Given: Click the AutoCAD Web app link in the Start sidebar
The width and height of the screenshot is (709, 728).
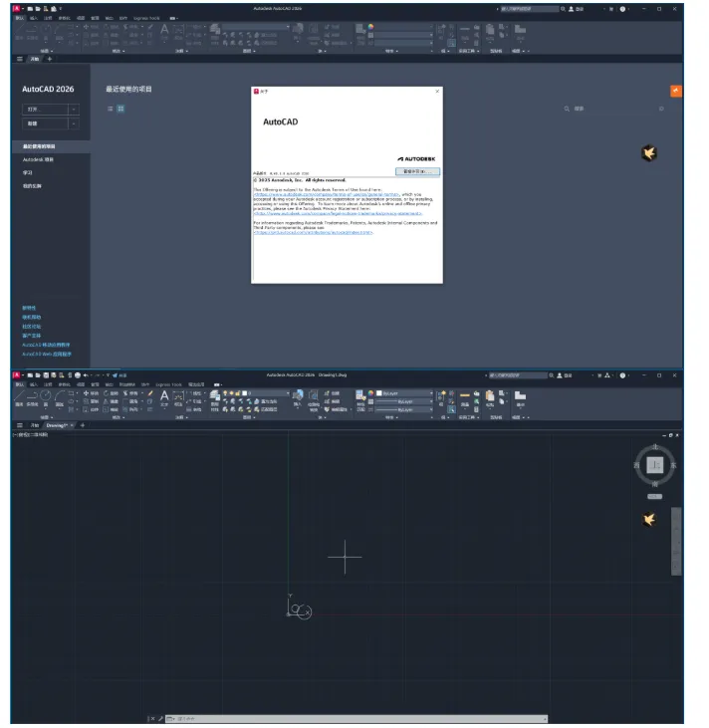Looking at the screenshot, I should coord(47,354).
